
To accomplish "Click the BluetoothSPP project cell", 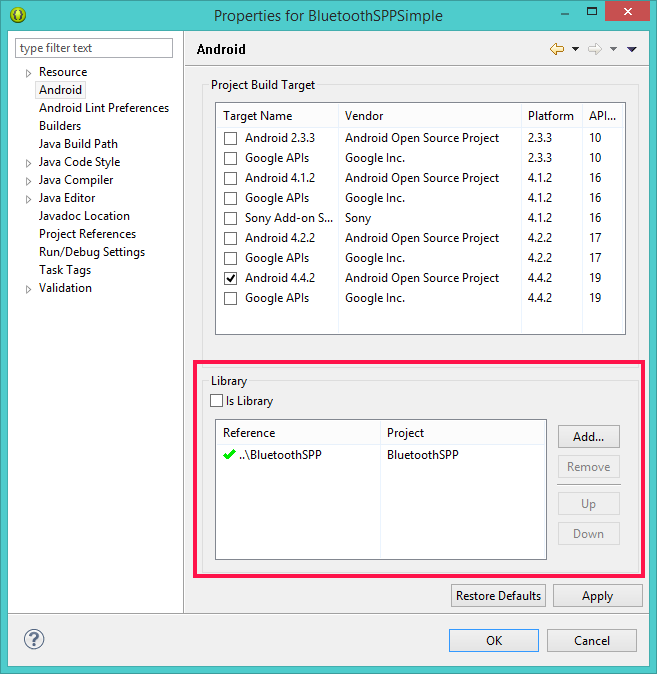I will (x=423, y=455).
